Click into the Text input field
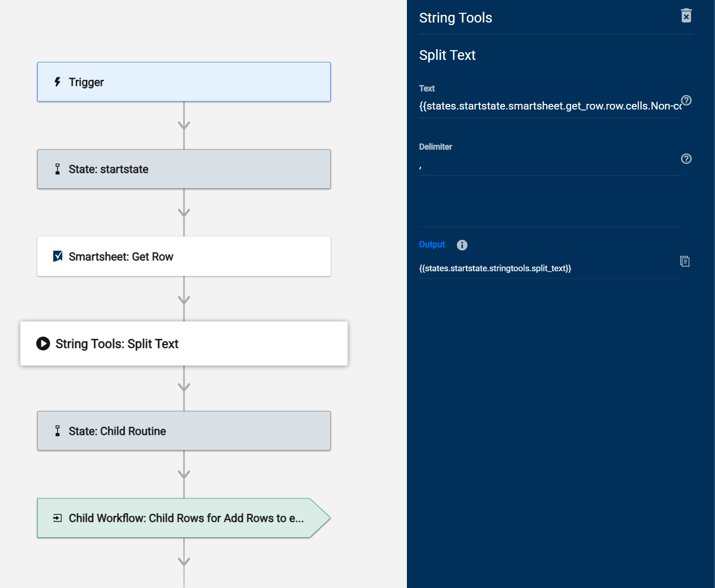 (x=549, y=106)
